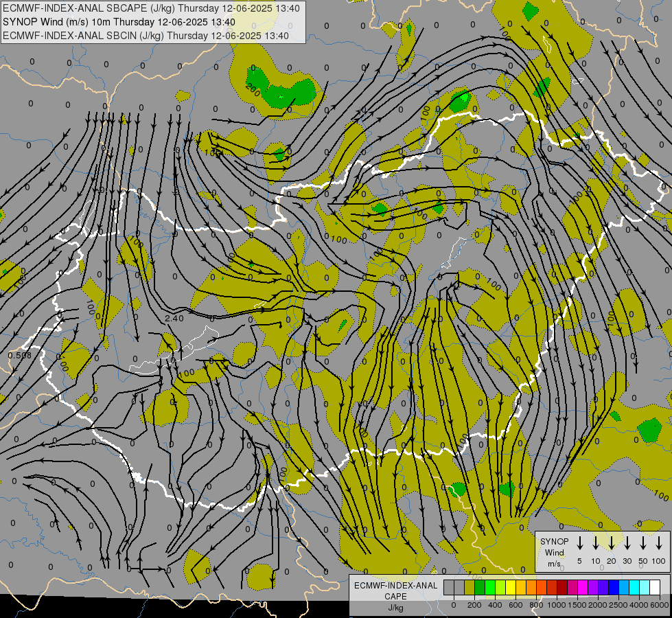Click the SBCIN title line in header
Image resolution: width=672 pixels, height=618 pixels.
coord(146,36)
